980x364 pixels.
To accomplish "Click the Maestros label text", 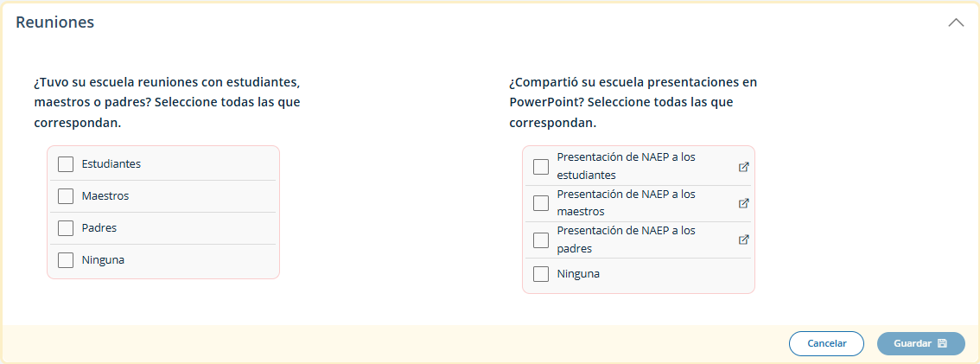I will click(105, 196).
